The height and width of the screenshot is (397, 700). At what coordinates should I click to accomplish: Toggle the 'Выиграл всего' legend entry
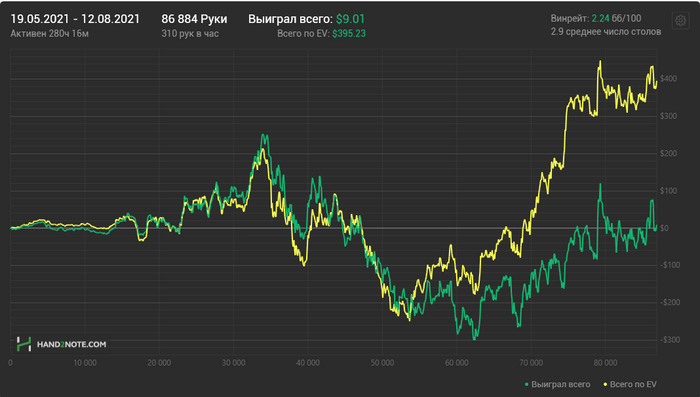coord(558,384)
